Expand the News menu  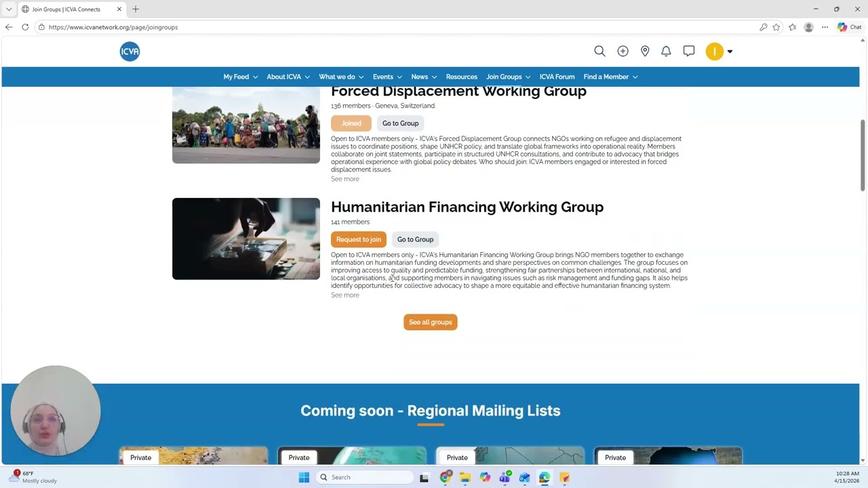(424, 77)
